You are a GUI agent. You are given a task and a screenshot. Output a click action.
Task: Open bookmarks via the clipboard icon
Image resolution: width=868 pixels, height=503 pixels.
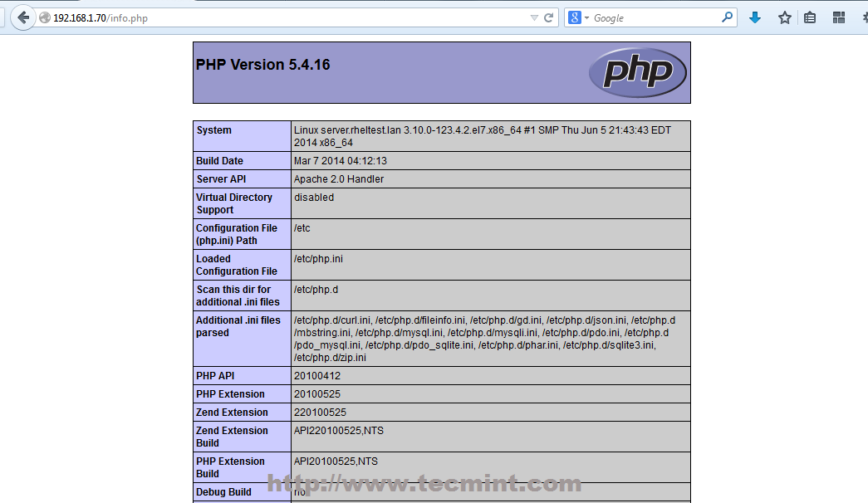click(810, 17)
